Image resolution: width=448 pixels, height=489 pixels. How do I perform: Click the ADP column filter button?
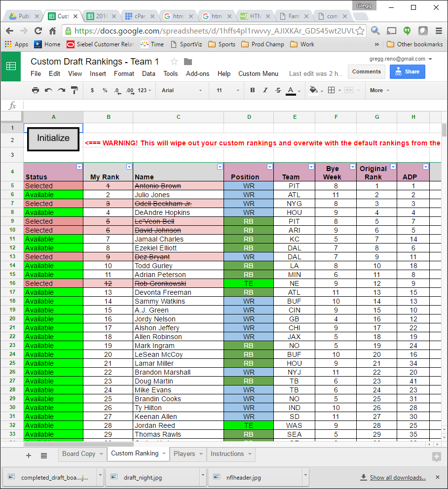tap(426, 167)
